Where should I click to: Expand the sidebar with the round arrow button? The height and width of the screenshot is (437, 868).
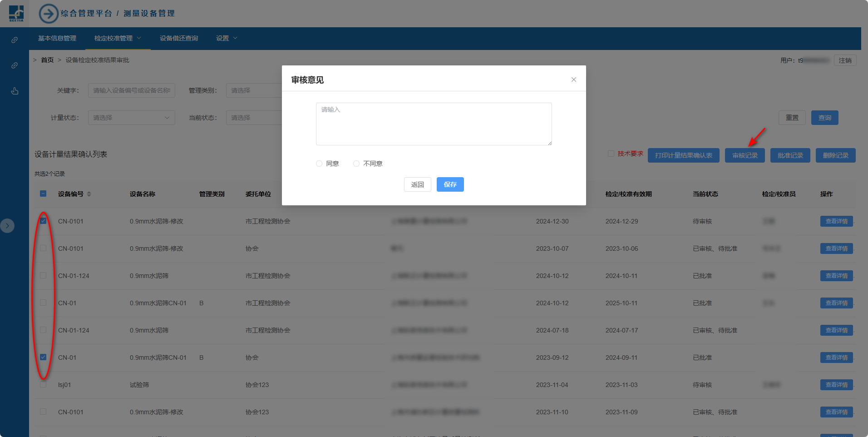pyautogui.click(x=7, y=226)
